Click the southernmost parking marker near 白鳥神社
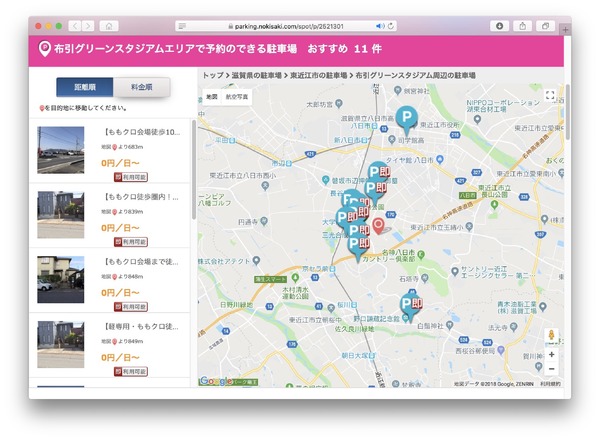600x440 pixels. [408, 305]
